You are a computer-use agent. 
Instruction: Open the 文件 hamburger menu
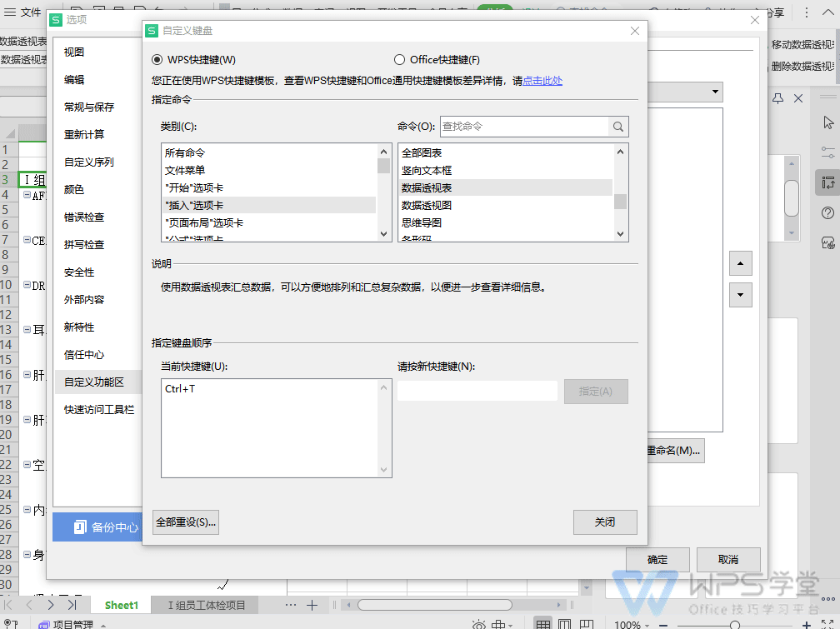[22, 12]
